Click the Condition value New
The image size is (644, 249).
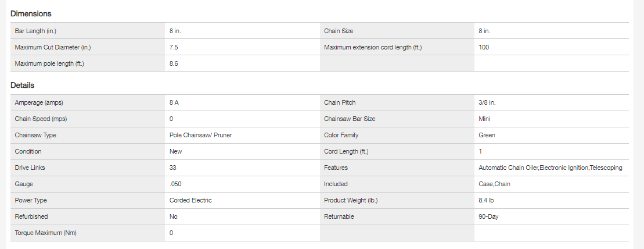coord(175,151)
